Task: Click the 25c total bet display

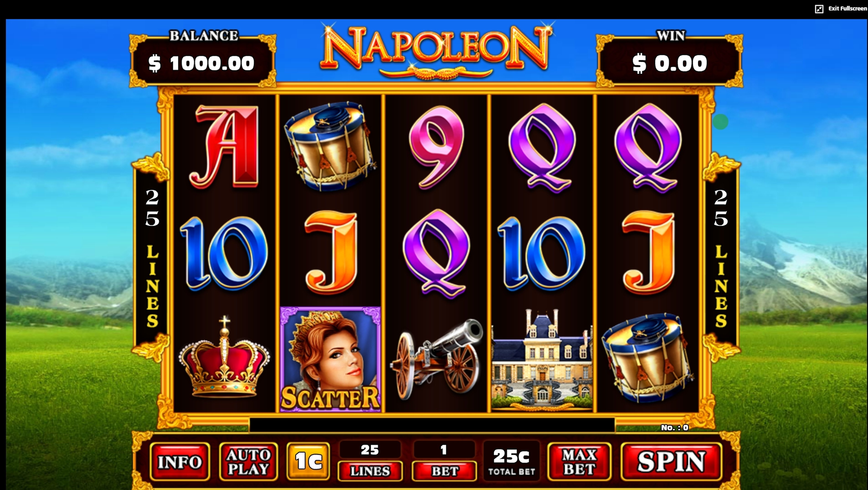Action: tap(511, 461)
